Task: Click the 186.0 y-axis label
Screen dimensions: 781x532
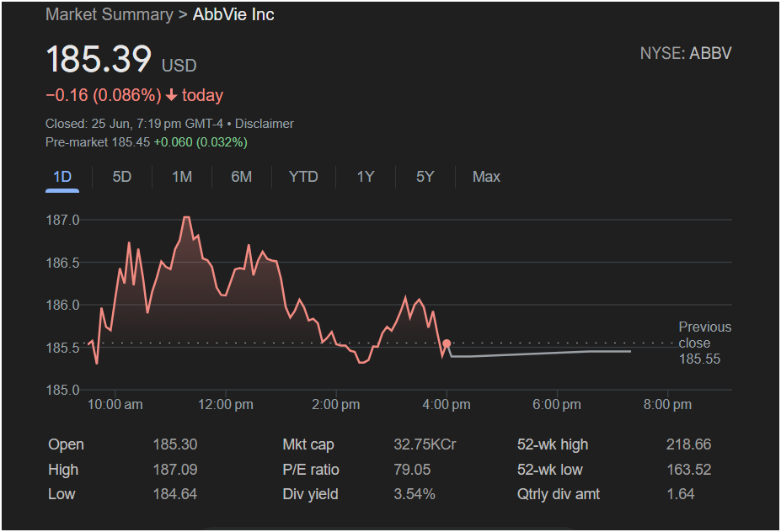Action: 62,305
